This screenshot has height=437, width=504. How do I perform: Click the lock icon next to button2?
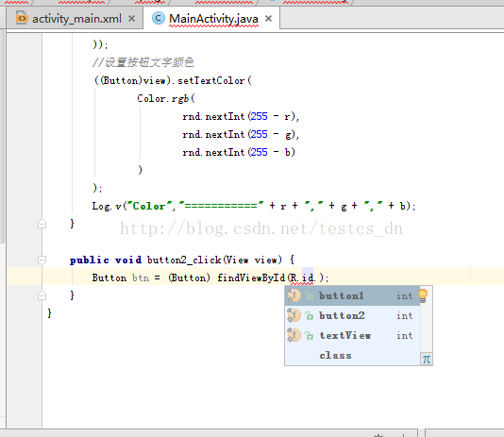[x=310, y=316]
